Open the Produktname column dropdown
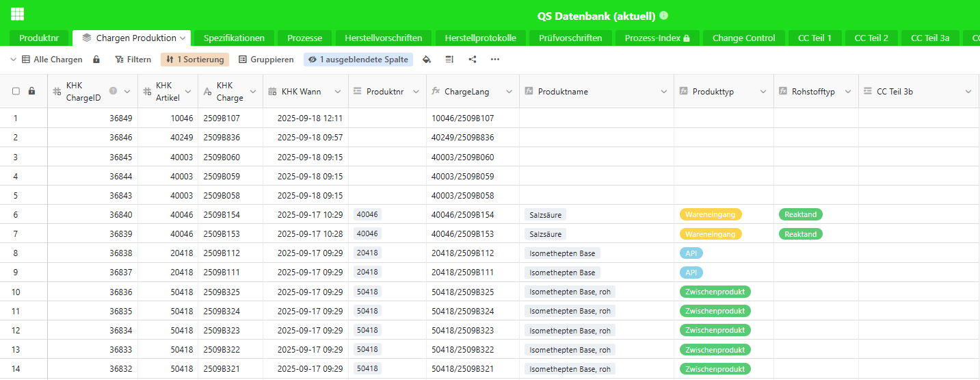The height and width of the screenshot is (380, 980). point(663,92)
